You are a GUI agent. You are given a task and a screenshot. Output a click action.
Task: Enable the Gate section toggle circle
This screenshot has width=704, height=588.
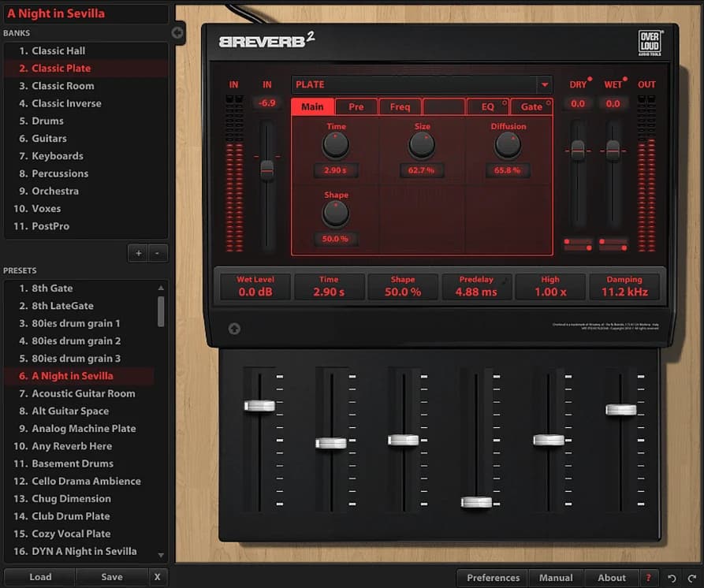tap(548, 102)
